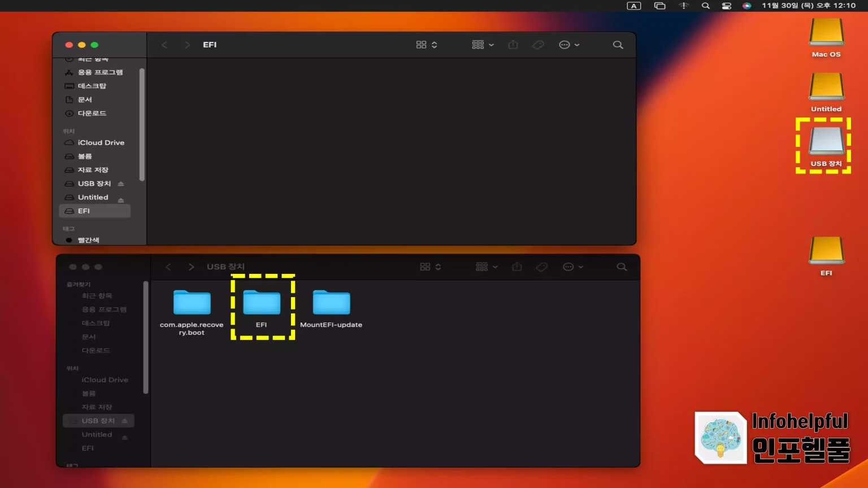Select 응용 프로그램 in EFI window sidebar

coord(95,72)
